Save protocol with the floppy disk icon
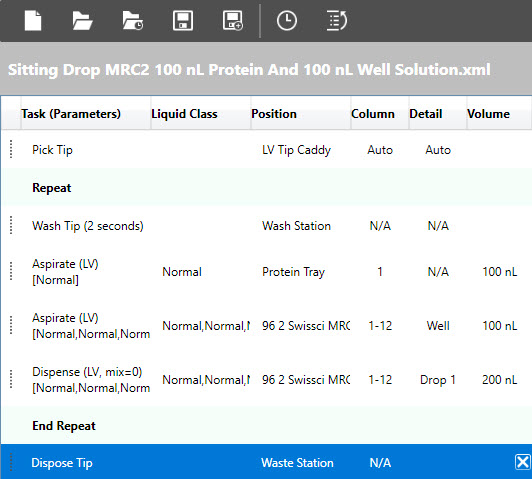The image size is (532, 479). tap(183, 21)
